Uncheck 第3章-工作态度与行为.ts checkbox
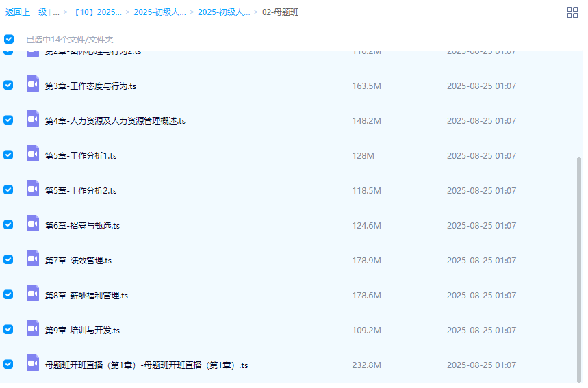Screen dimensions: 588x388 [8, 85]
